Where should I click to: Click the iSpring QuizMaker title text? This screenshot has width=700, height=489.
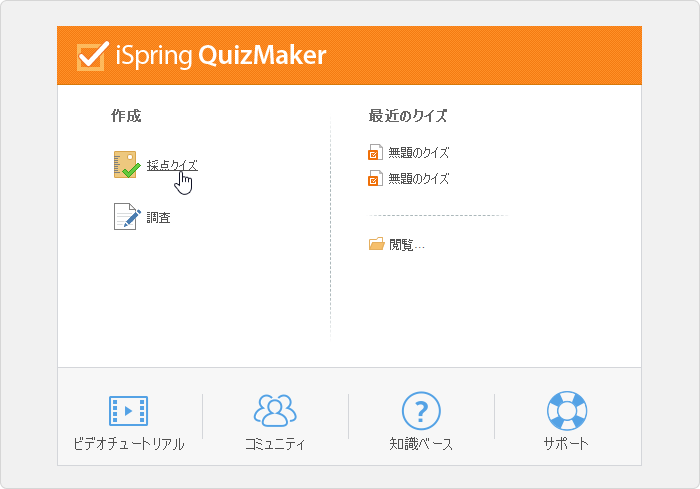[221, 56]
